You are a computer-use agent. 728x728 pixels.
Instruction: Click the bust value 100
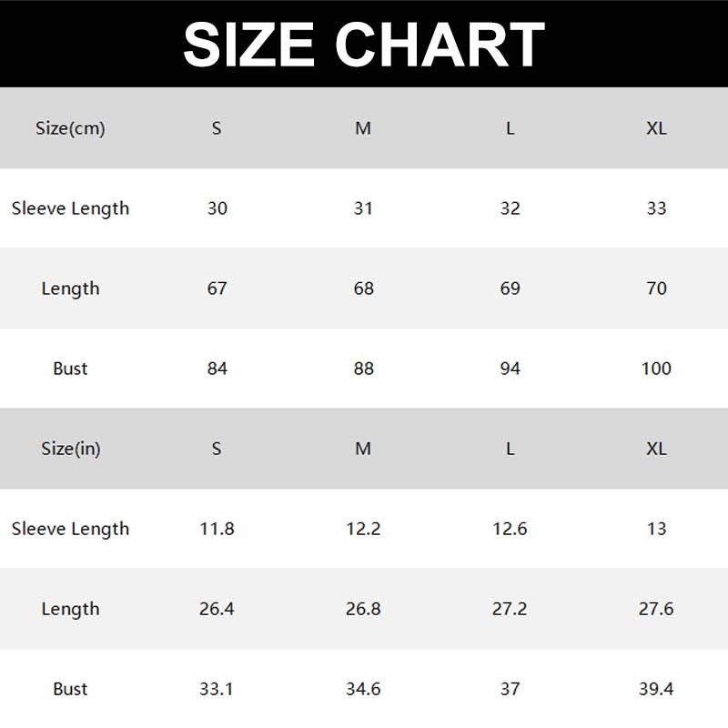point(656,369)
